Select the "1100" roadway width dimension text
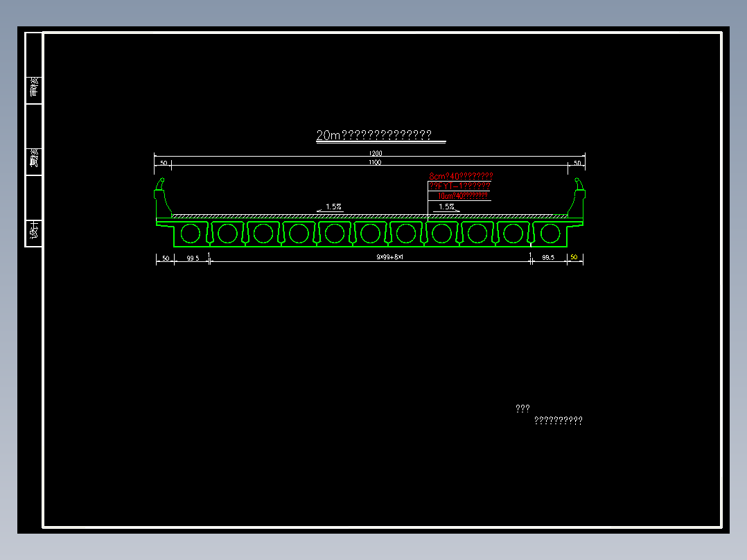This screenshot has height=560, width=747. (375, 162)
